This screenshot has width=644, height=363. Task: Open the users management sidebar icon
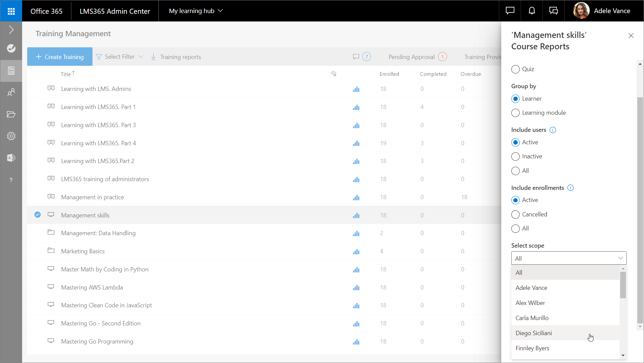click(11, 92)
